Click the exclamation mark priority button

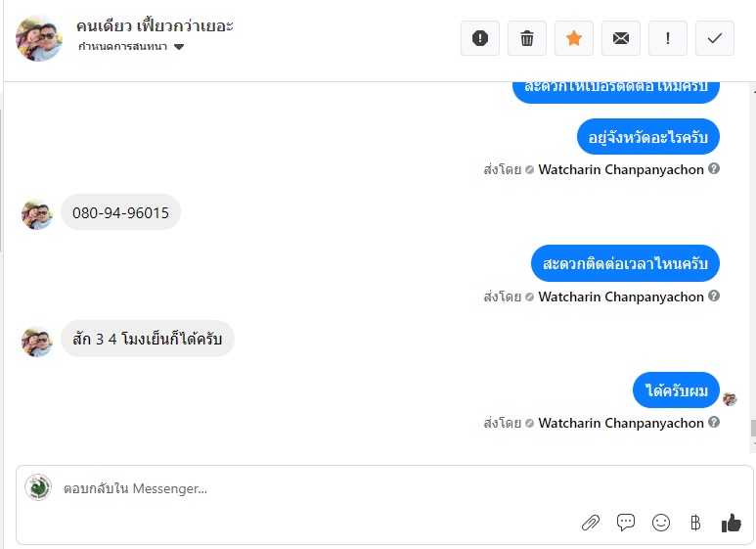(x=668, y=38)
